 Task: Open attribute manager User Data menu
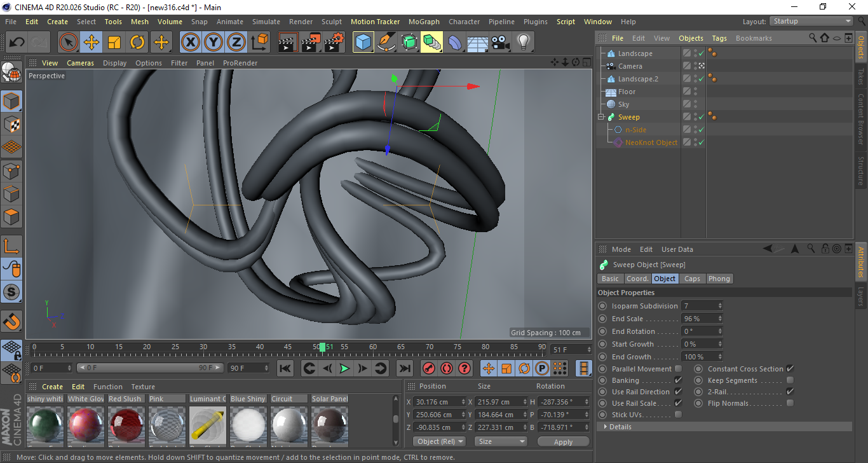click(677, 249)
